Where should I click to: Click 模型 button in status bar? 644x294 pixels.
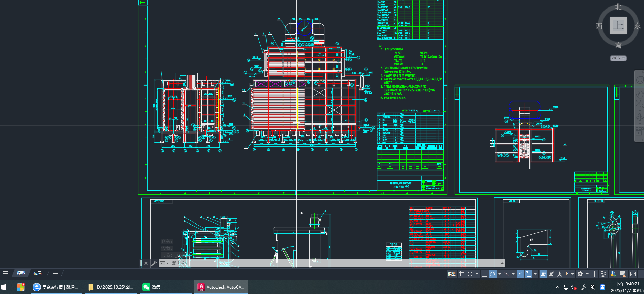pyautogui.click(x=452, y=274)
